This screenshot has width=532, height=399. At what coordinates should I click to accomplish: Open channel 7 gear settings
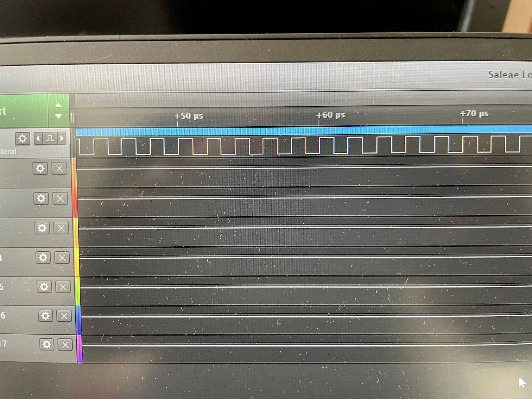[x=47, y=345]
